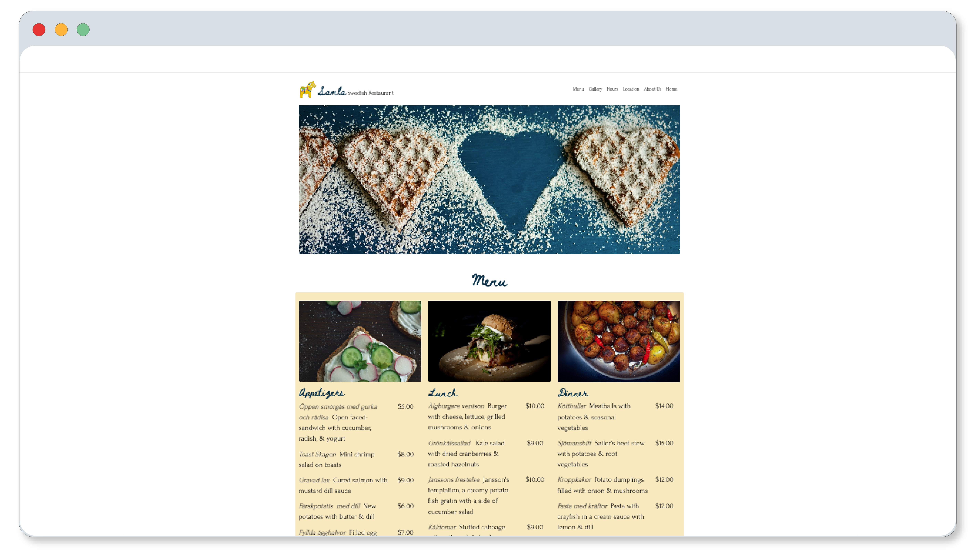This screenshot has width=980, height=551.
Task: Click the Appetizers heading
Action: click(x=321, y=393)
